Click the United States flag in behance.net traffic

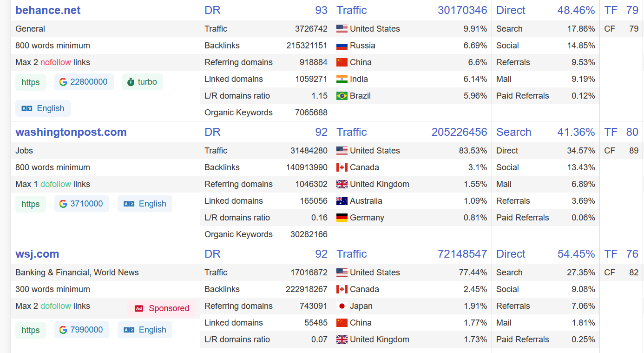tap(342, 29)
